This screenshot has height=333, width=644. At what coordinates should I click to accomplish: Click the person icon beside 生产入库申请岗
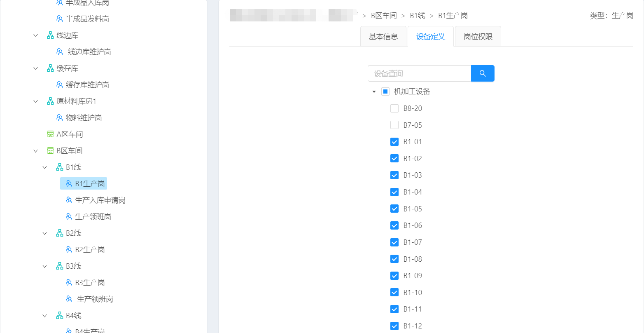pyautogui.click(x=69, y=200)
